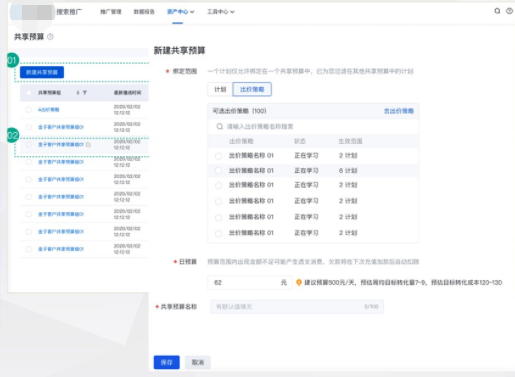Go to 推广管理 in the top navigation
The height and width of the screenshot is (377, 515).
[x=111, y=12]
